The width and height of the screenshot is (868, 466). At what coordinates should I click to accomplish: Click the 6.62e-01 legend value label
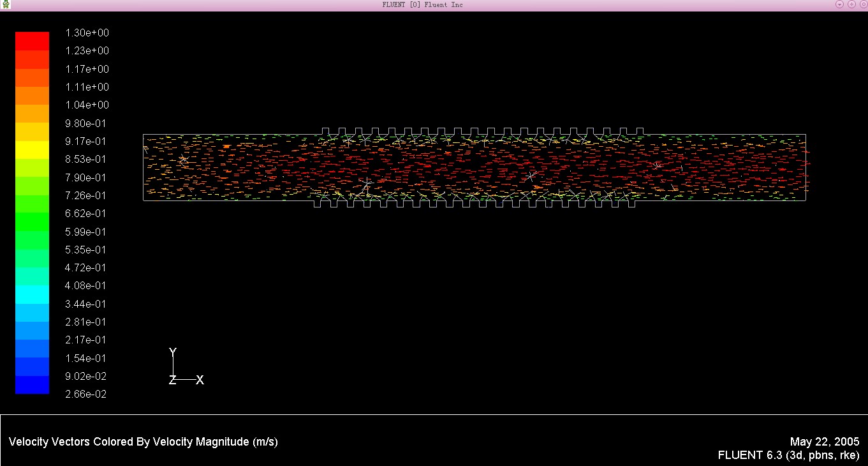pyautogui.click(x=87, y=213)
